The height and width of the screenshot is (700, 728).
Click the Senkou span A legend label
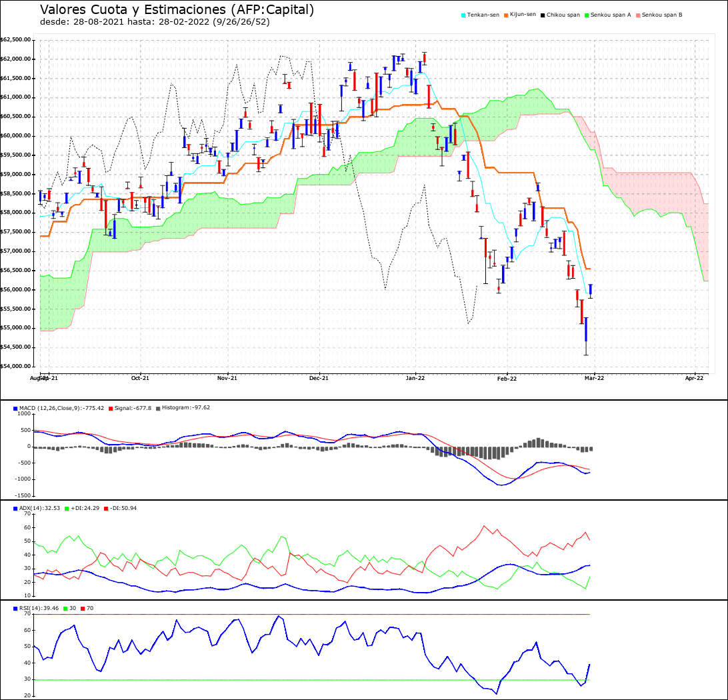611,15
